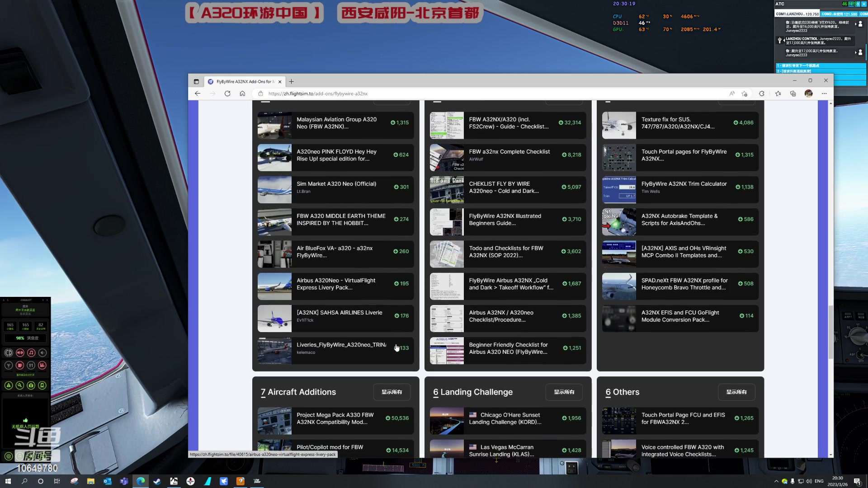The image size is (868, 488).
Task: Close the FlyByWire A32NX Add-Ons tab
Action: pyautogui.click(x=280, y=82)
